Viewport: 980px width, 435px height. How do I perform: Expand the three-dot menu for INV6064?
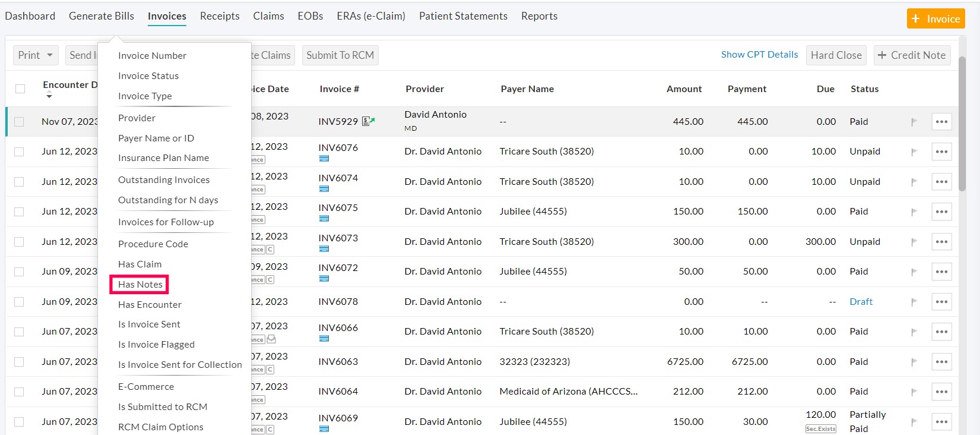(941, 392)
